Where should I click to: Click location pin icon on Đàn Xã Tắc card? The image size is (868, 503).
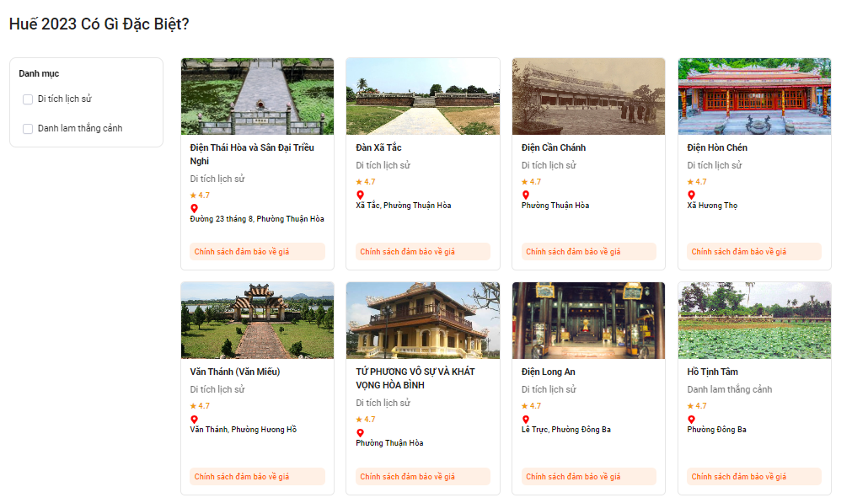(360, 195)
